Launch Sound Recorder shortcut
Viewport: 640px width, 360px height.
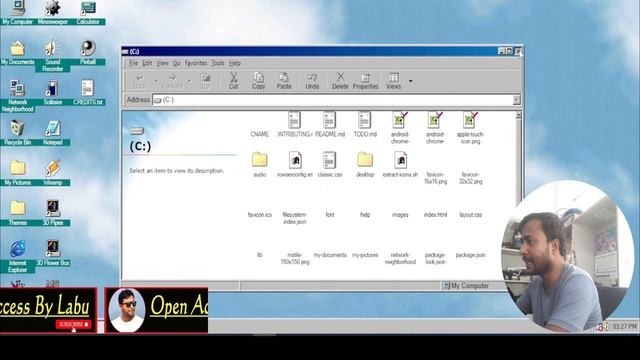click(53, 56)
